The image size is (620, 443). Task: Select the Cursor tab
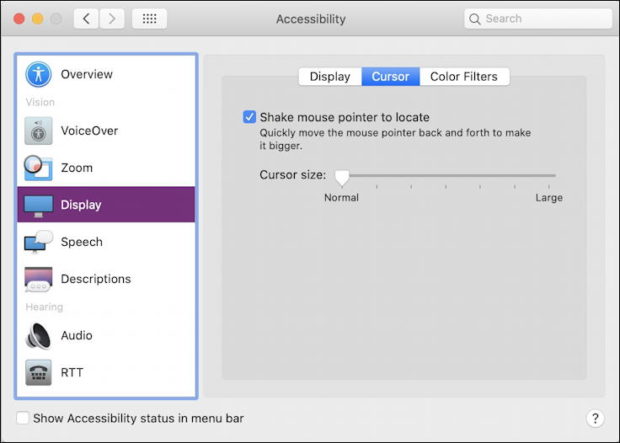[390, 76]
